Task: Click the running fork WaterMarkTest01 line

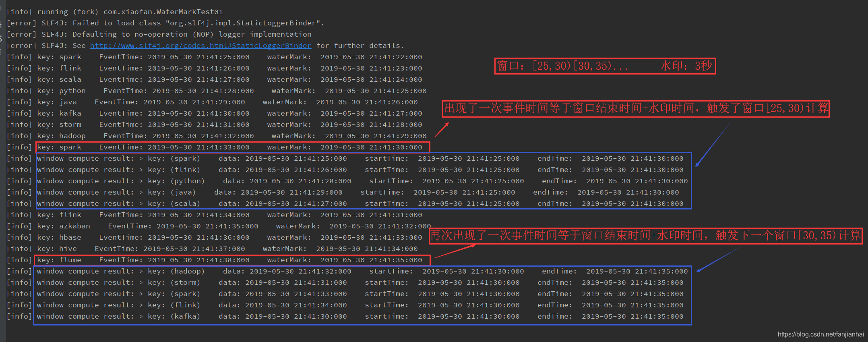Action: point(115,12)
